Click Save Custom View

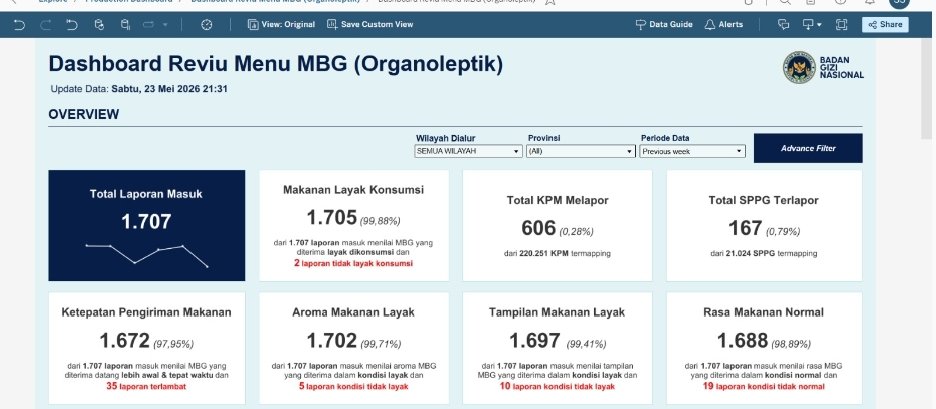pyautogui.click(x=370, y=24)
